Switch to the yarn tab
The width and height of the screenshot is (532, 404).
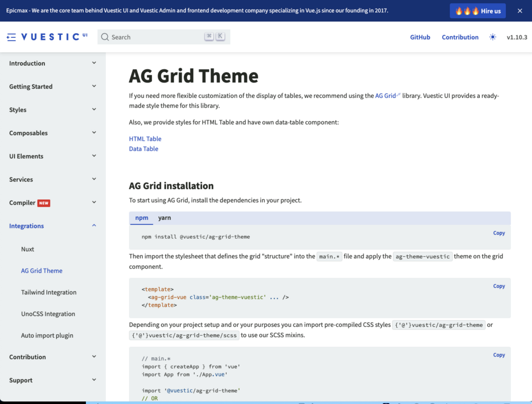click(x=164, y=218)
